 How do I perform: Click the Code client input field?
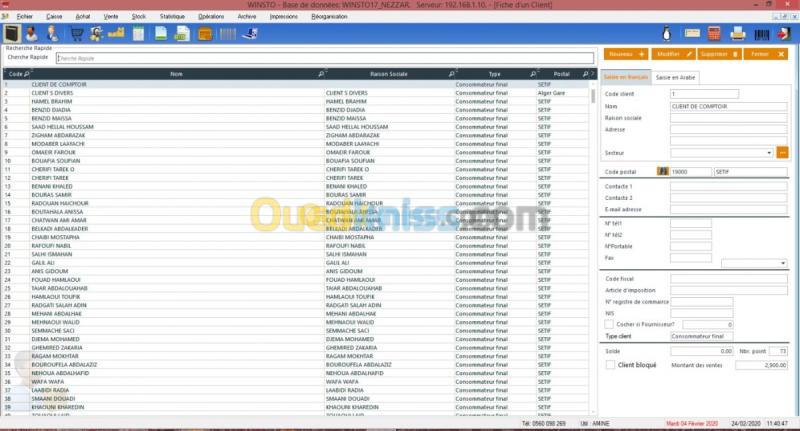point(704,94)
